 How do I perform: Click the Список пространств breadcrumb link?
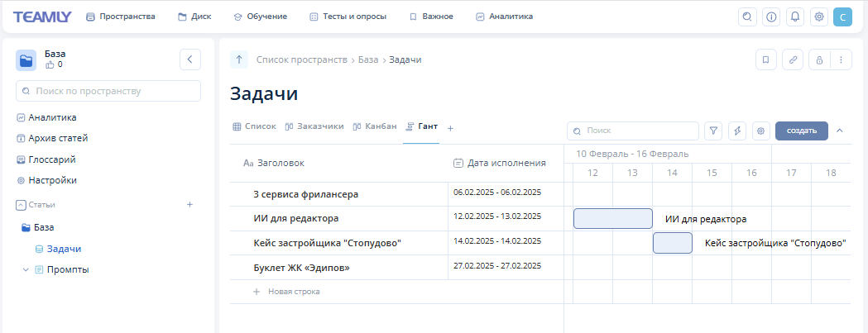pyautogui.click(x=301, y=59)
